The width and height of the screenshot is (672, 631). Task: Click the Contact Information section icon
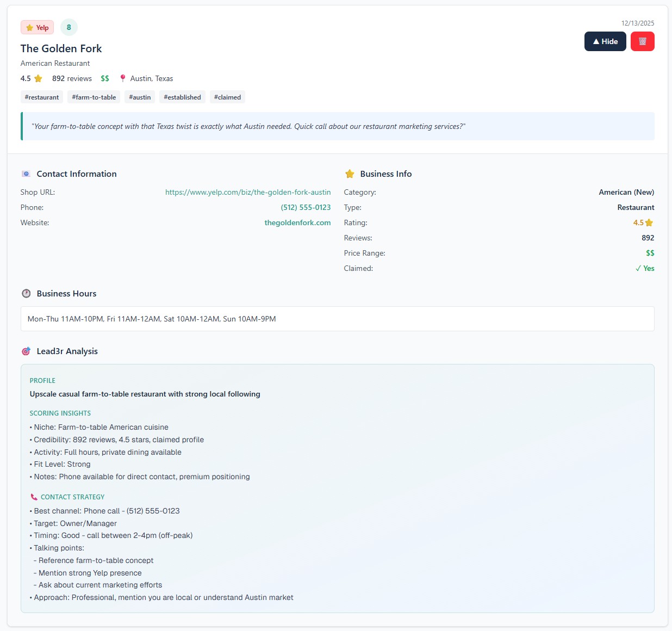(x=26, y=174)
